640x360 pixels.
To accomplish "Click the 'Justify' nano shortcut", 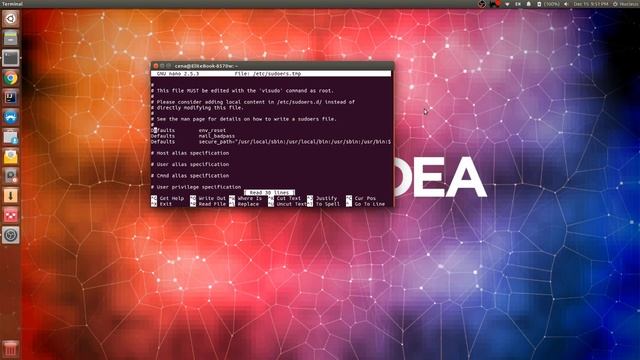I will pyautogui.click(x=322, y=198).
